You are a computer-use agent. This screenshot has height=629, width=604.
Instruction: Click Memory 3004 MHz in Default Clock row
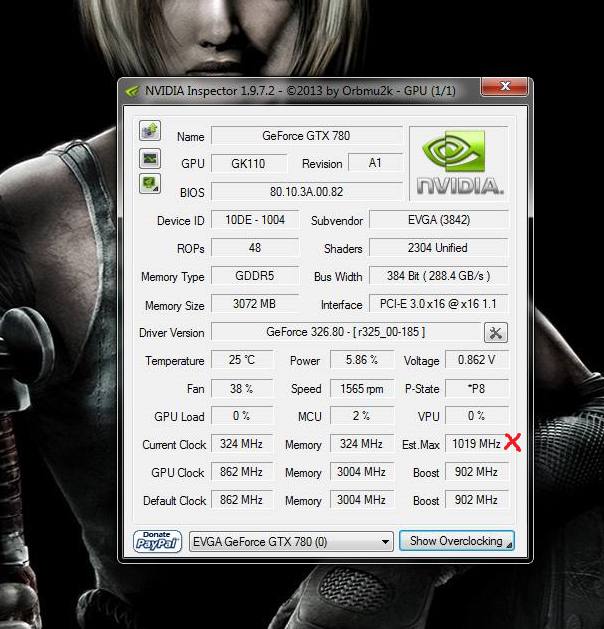(x=362, y=499)
